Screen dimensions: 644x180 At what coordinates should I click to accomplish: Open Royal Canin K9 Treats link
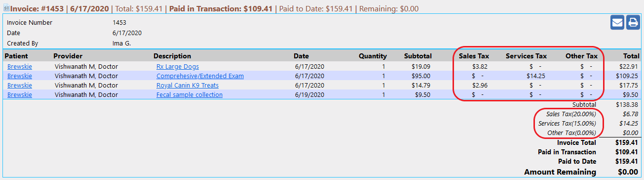click(x=188, y=85)
